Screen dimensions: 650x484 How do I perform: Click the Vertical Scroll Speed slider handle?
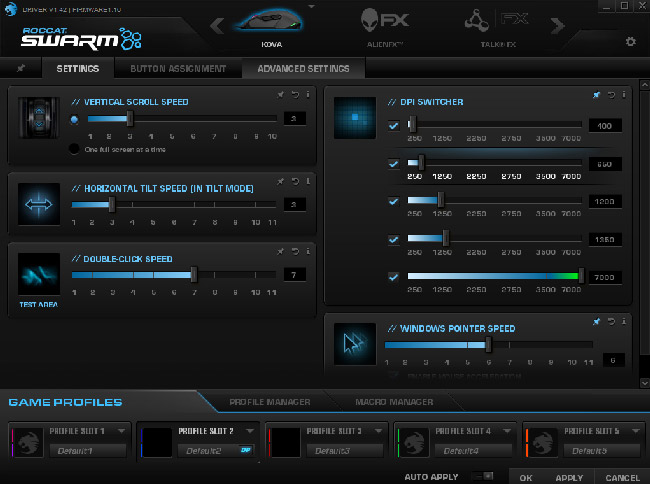[x=130, y=119]
